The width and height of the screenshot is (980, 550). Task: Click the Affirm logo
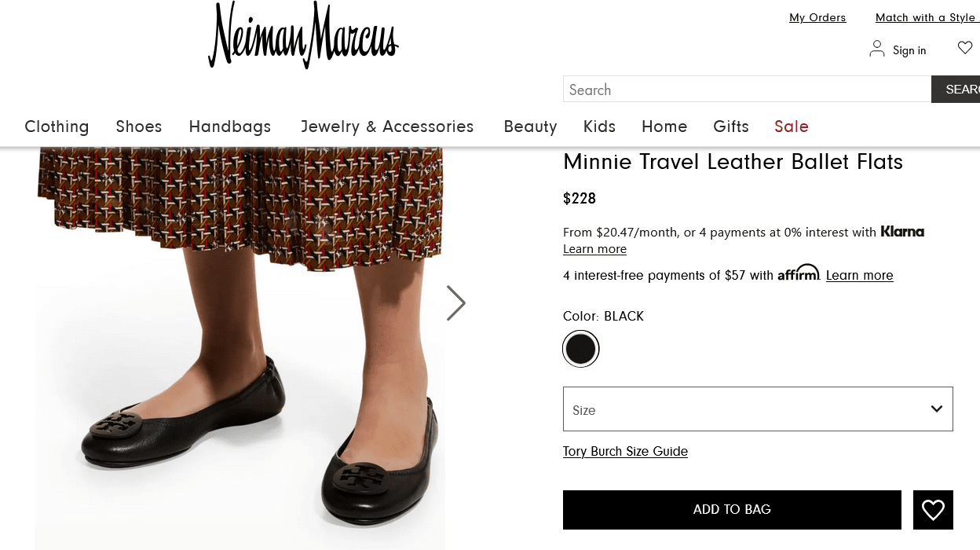[x=798, y=273]
